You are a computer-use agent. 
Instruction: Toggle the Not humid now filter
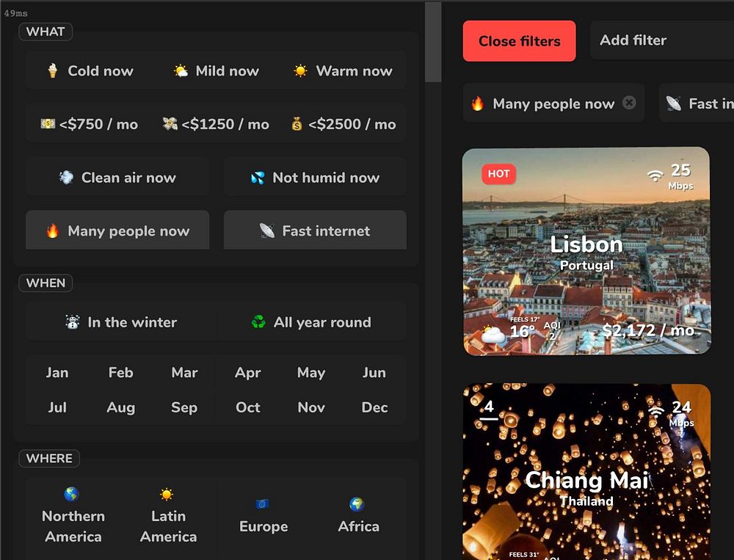(x=315, y=178)
